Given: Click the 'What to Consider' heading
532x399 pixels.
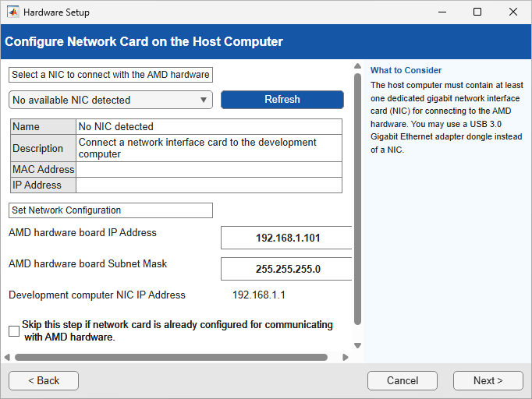Looking at the screenshot, I should click(406, 70).
